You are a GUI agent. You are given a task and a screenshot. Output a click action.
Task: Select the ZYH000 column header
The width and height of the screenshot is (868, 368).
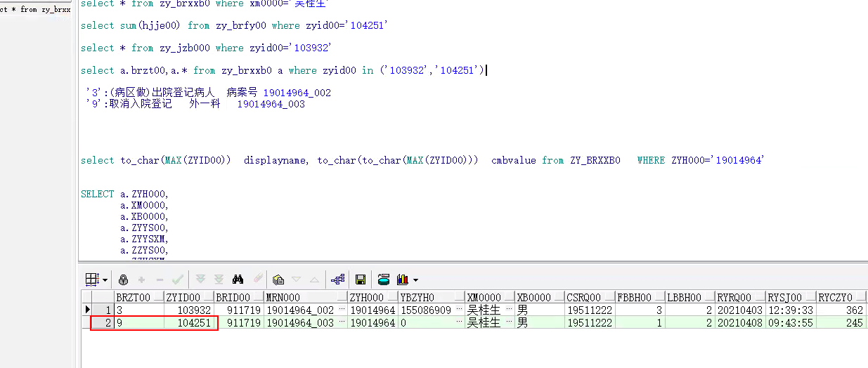(x=373, y=298)
